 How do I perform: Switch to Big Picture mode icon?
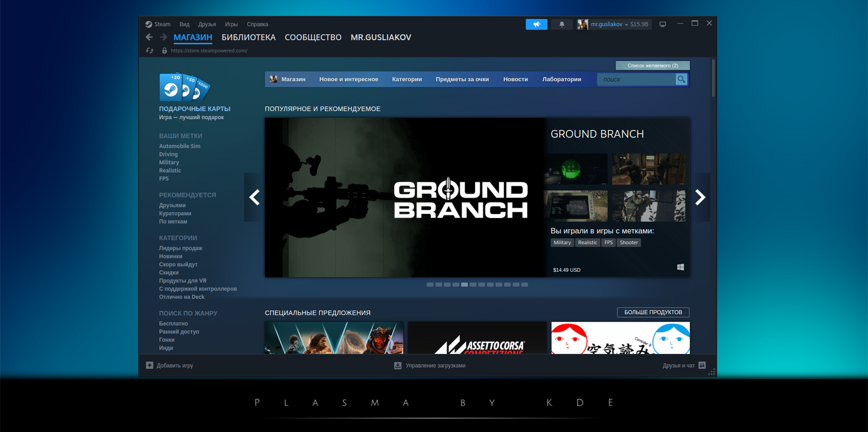pyautogui.click(x=663, y=24)
